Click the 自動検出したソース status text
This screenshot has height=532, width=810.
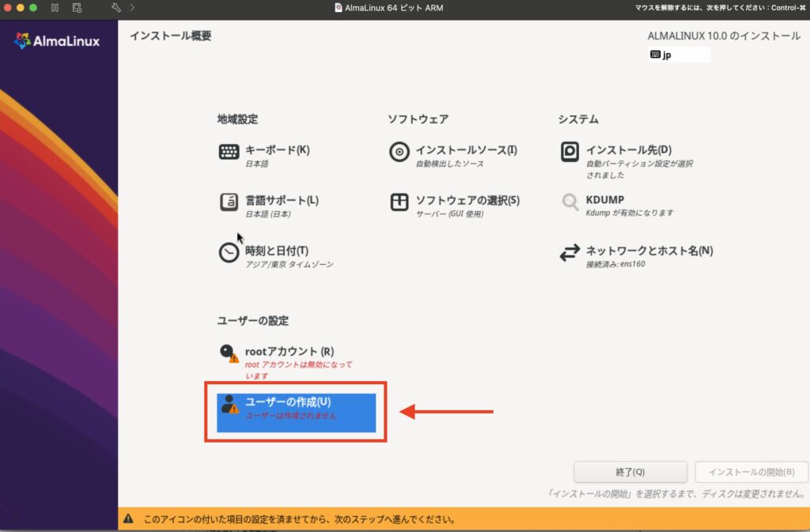[450, 164]
